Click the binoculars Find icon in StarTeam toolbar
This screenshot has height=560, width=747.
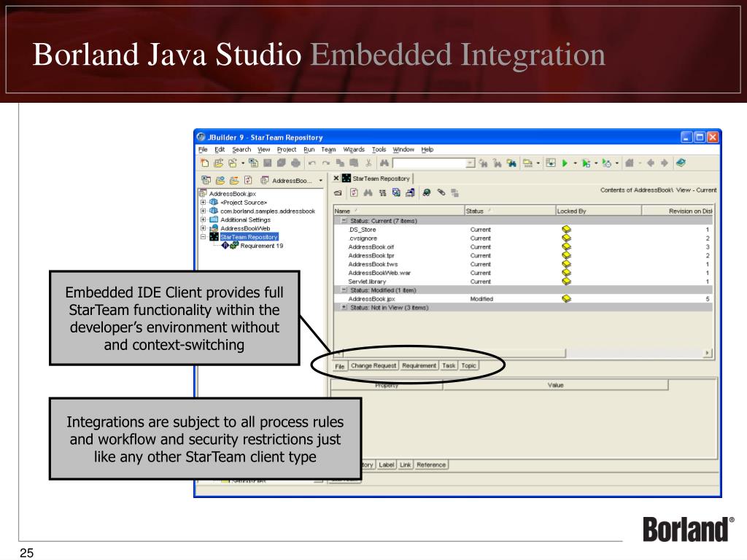click(x=368, y=192)
